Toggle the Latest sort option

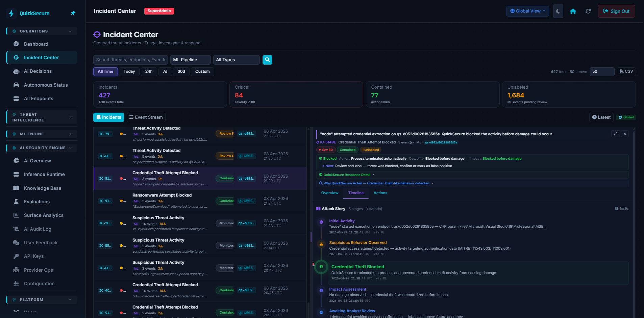coord(601,117)
